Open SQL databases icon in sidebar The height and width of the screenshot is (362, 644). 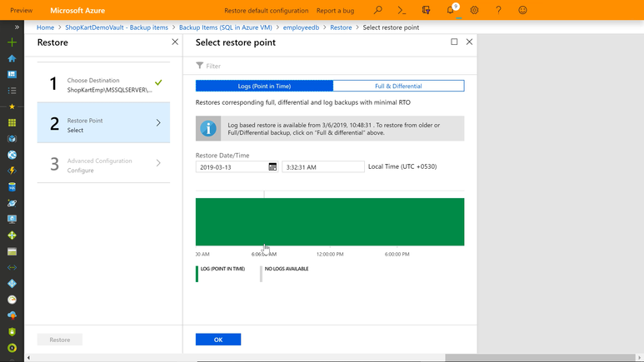[x=12, y=187]
